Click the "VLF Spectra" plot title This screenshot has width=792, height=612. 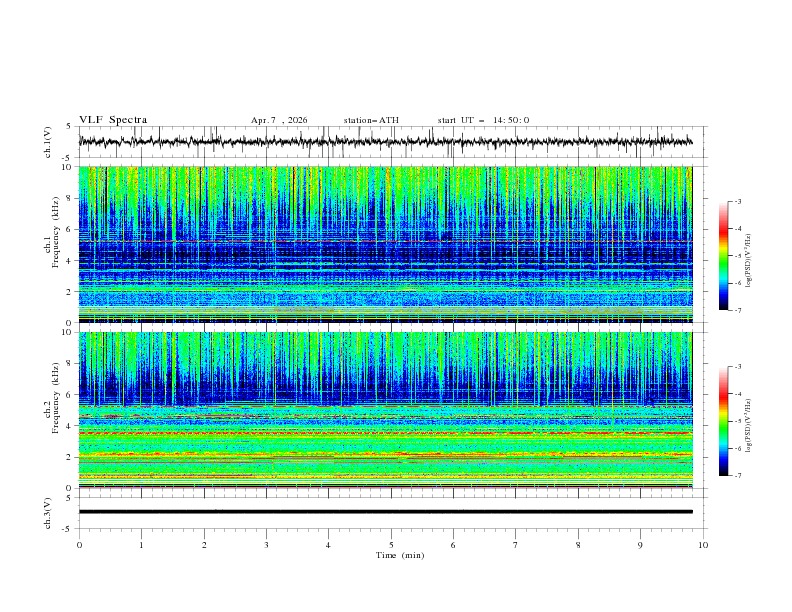click(113, 120)
